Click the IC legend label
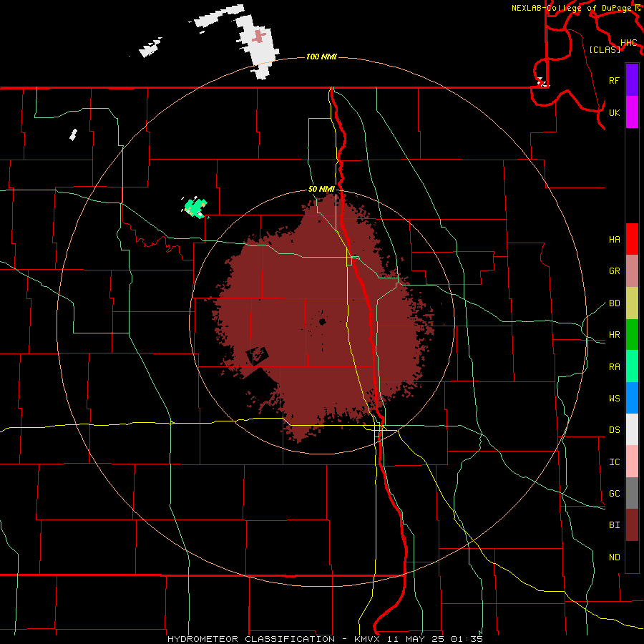Screen dimensions: 644x644 614,462
